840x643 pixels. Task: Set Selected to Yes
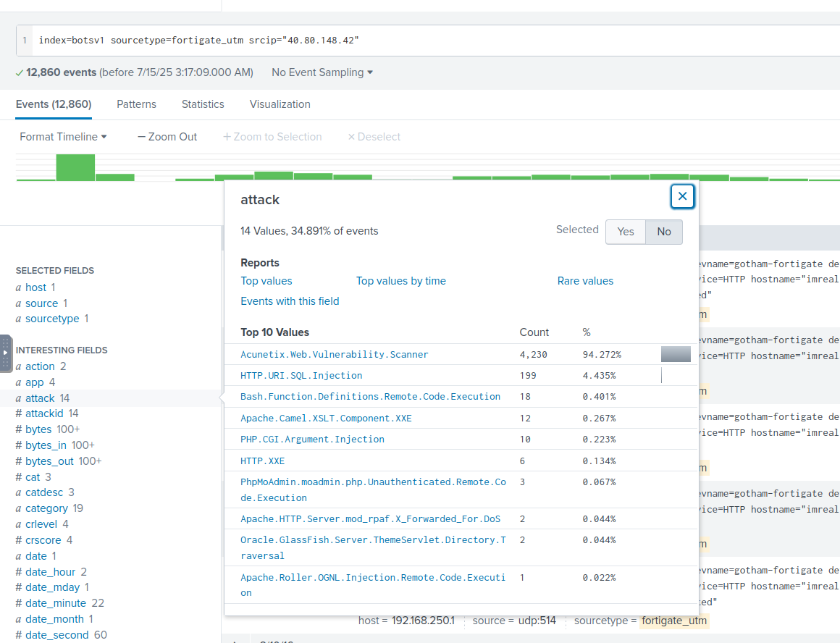click(625, 232)
